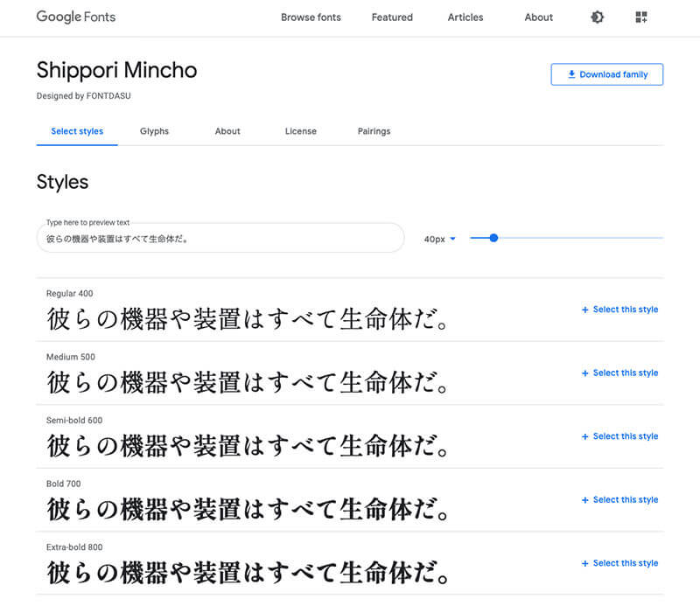Screen dimensions: 700x613
Task: Open the Pairings tab
Action: click(374, 131)
